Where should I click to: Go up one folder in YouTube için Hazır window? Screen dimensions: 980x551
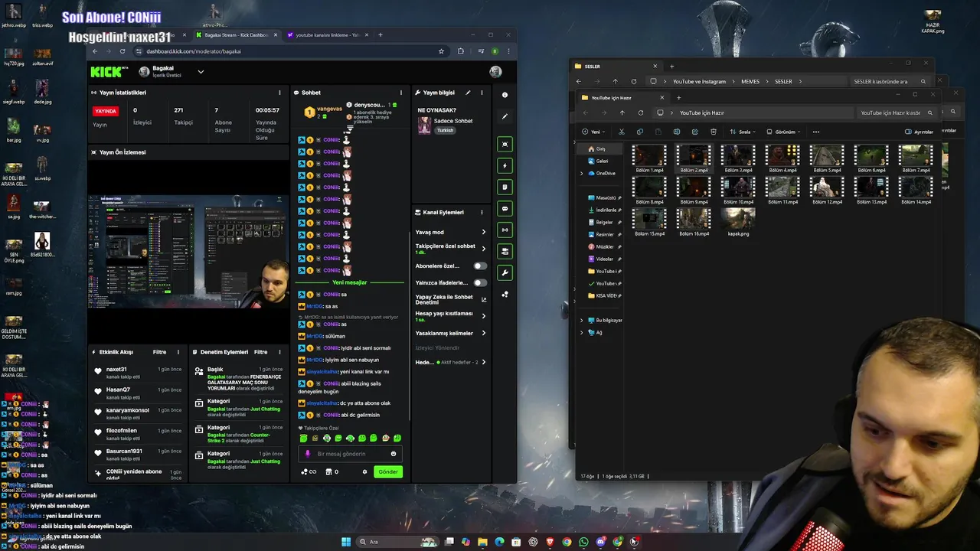[622, 112]
